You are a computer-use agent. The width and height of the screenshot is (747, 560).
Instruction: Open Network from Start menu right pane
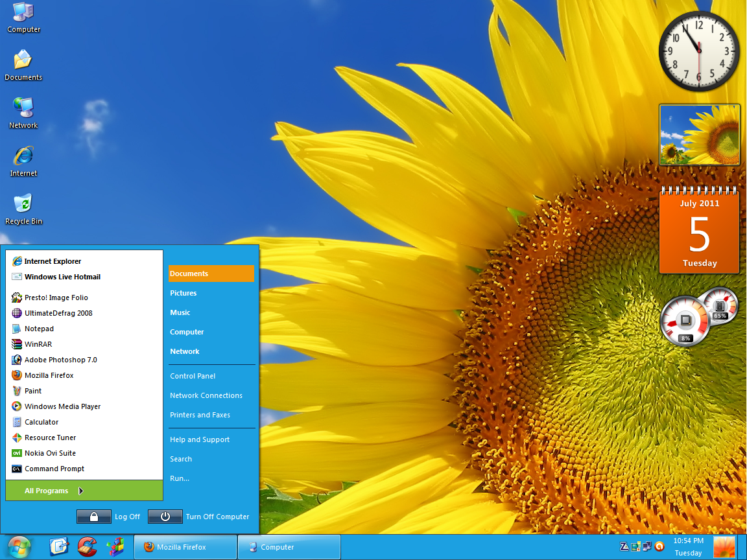tap(185, 351)
